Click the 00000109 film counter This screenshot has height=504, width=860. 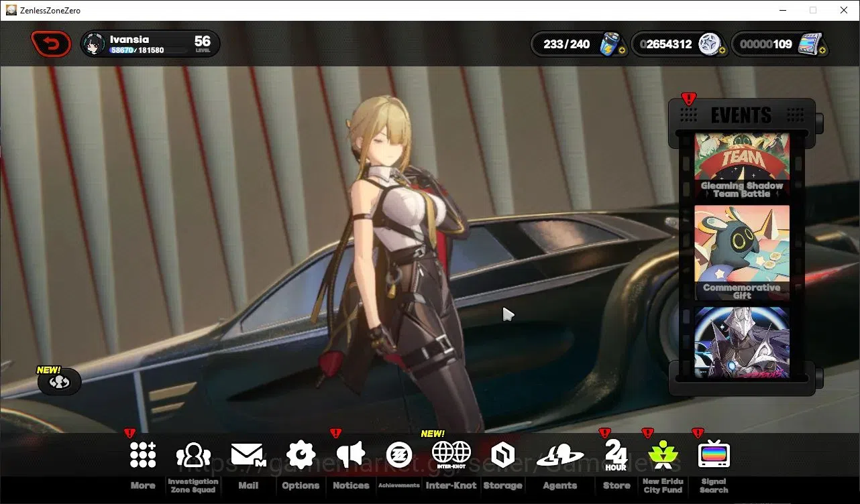tap(766, 44)
